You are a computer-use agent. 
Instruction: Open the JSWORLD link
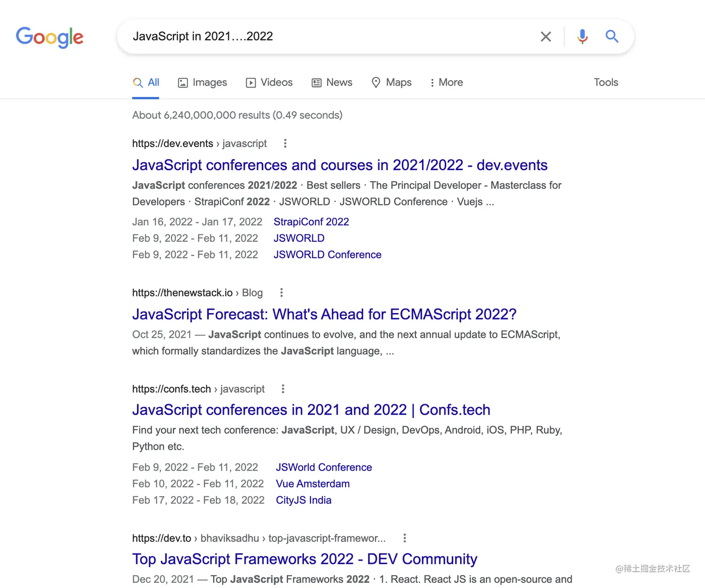[x=299, y=238]
